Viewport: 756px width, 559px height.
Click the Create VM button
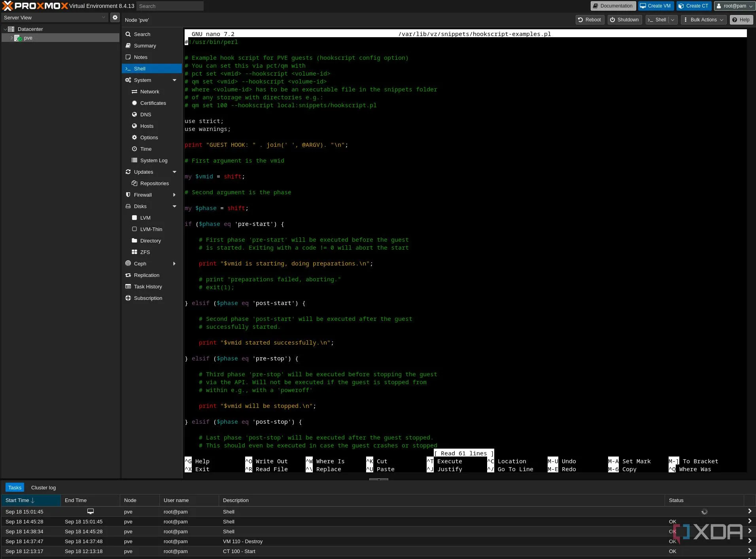[x=655, y=6]
